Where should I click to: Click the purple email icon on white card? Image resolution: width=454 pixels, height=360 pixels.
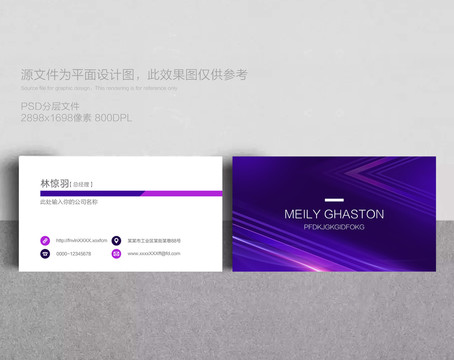click(116, 254)
